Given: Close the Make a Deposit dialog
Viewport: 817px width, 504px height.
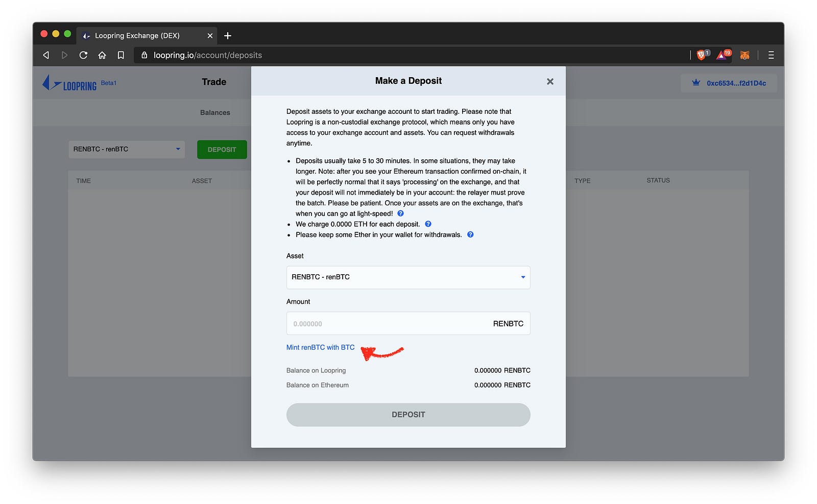Looking at the screenshot, I should coord(550,82).
